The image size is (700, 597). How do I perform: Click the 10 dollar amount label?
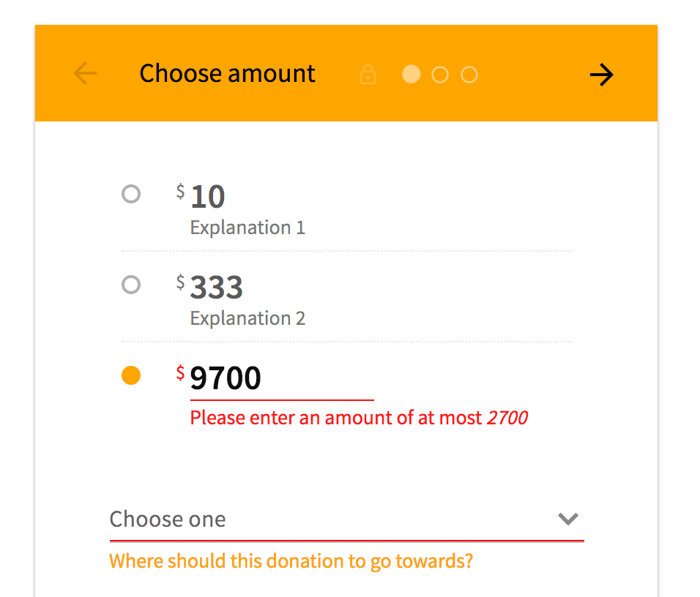[207, 198]
